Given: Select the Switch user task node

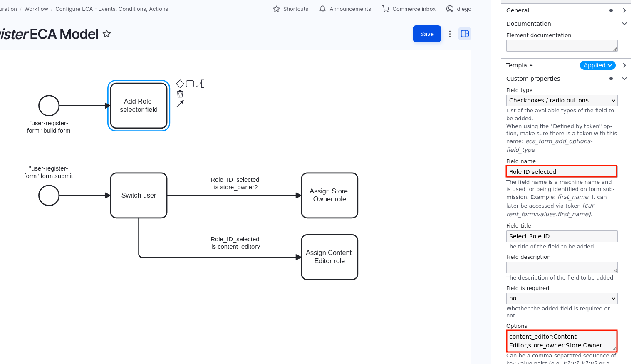Looking at the screenshot, I should click(x=139, y=195).
